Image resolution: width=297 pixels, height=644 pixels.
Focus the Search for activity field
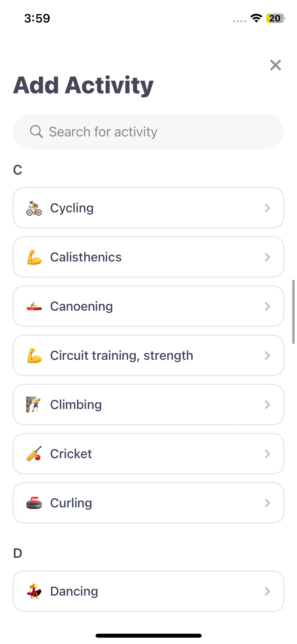[148, 132]
